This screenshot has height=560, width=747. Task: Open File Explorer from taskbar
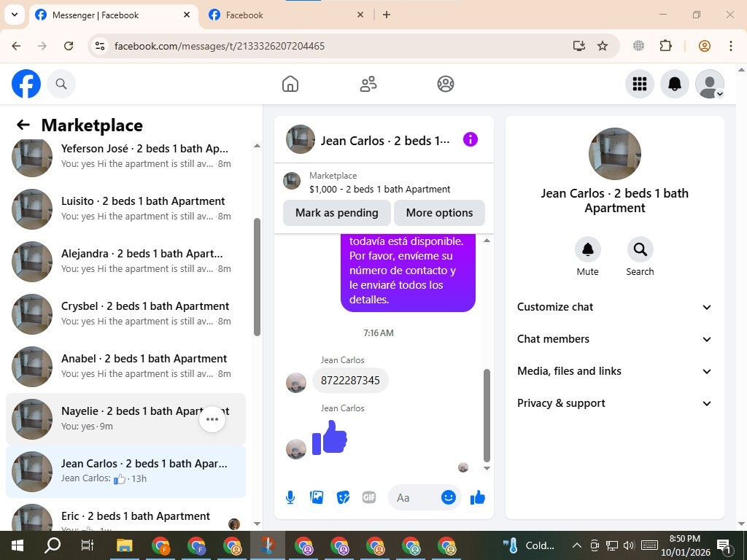point(124,545)
